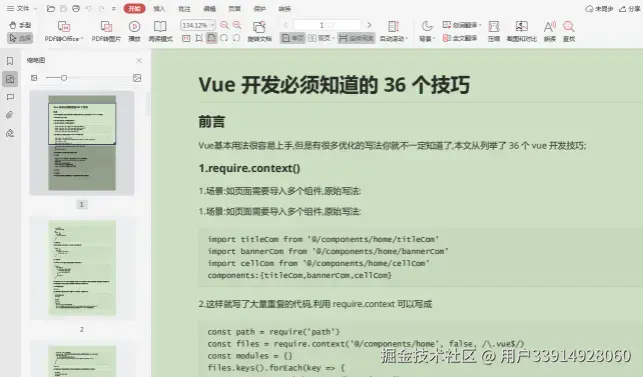The image size is (643, 377).
Task: Select page 1 thumbnail
Action: tap(82, 143)
